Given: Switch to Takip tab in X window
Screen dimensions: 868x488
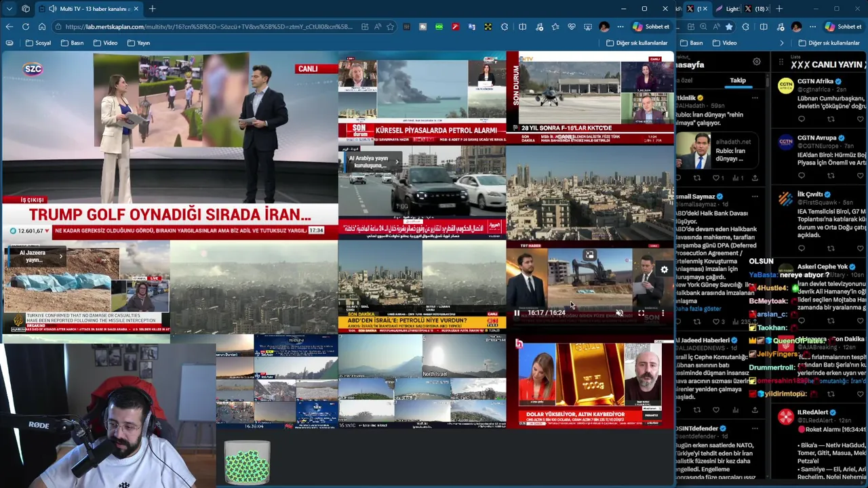Looking at the screenshot, I should click(x=738, y=81).
